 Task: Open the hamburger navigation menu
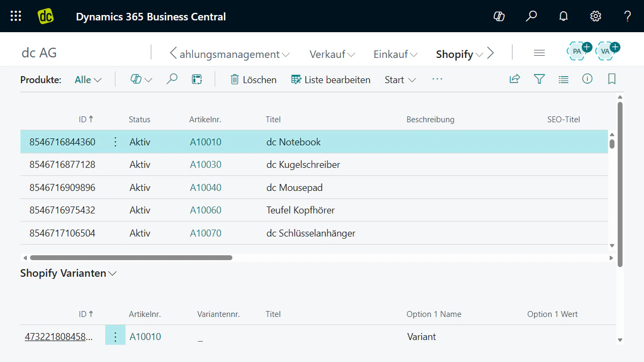pyautogui.click(x=539, y=53)
